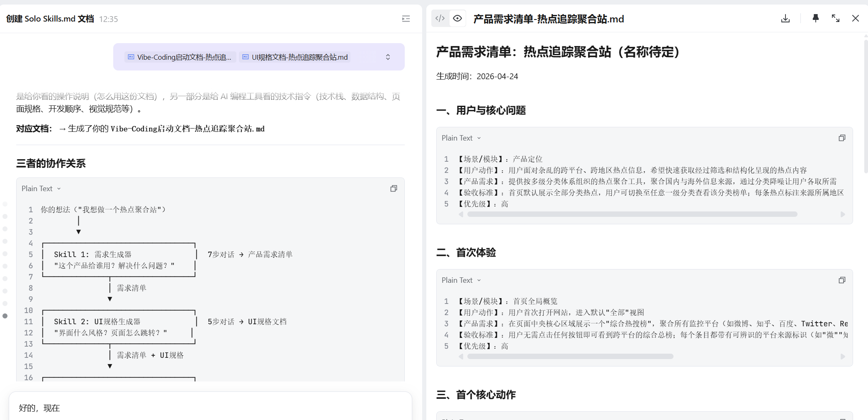Open the UI规格文档 attachment chip

coord(295,57)
